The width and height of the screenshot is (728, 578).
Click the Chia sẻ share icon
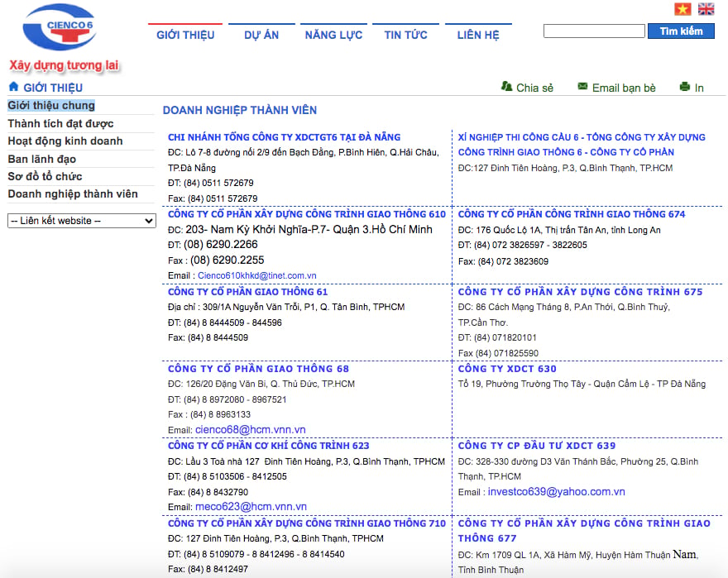506,86
